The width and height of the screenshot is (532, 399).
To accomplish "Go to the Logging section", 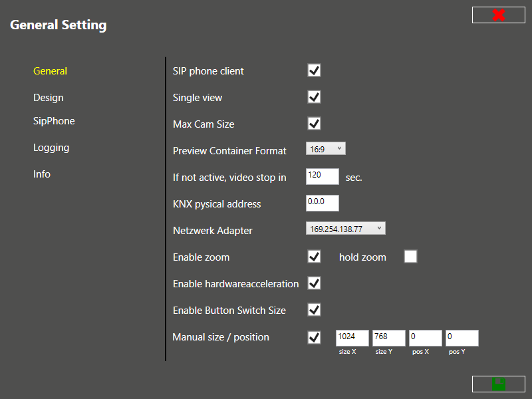I will 51,148.
